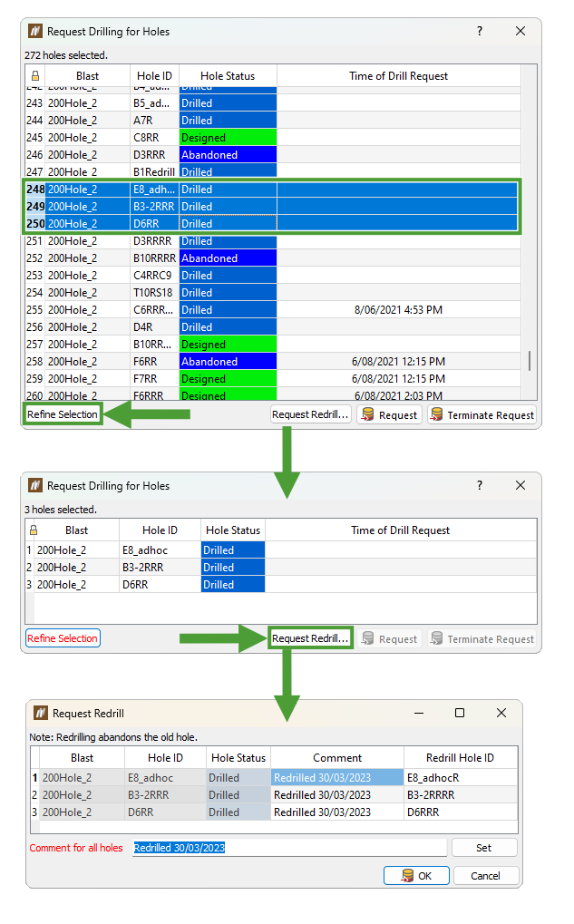574x924 pixels.
Task: Click the app icon of the 272-holes dialog
Action: click(35, 31)
